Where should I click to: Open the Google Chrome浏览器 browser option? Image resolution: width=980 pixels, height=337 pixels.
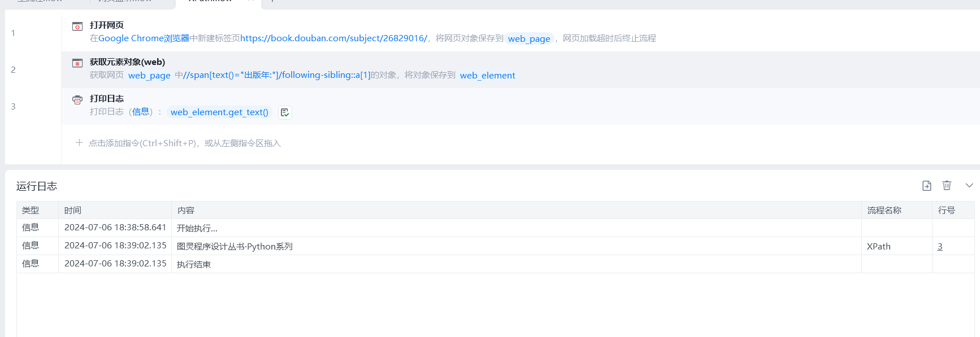144,38
